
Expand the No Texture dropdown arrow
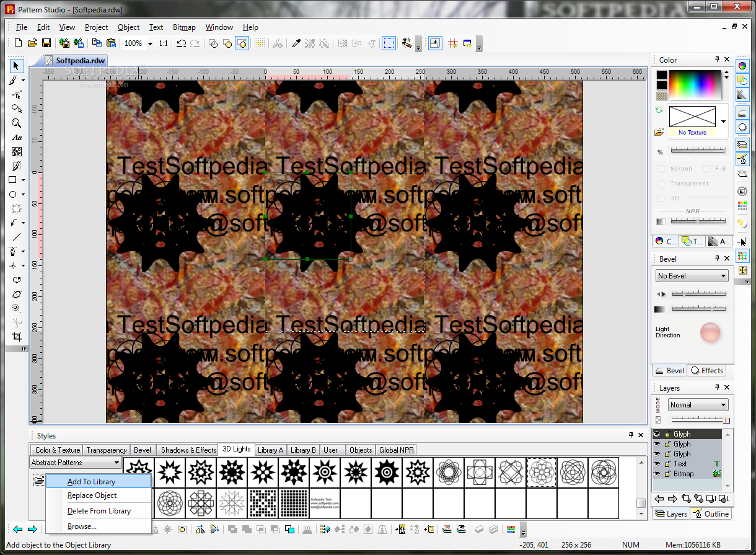723,122
